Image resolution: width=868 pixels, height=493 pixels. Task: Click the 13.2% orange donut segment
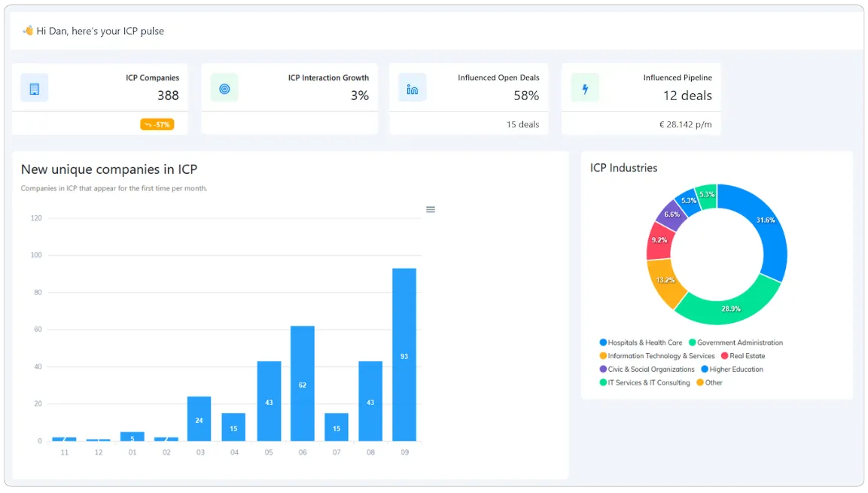tap(665, 280)
